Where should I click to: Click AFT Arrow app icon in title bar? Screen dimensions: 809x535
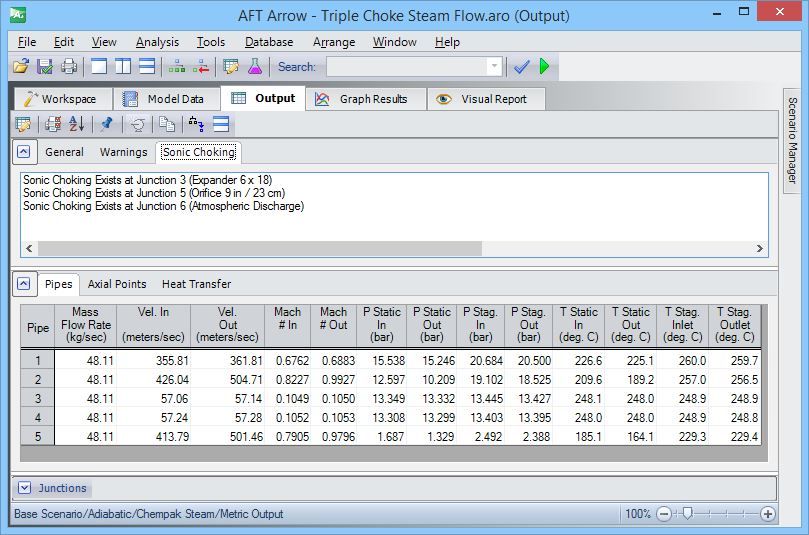tap(18, 15)
